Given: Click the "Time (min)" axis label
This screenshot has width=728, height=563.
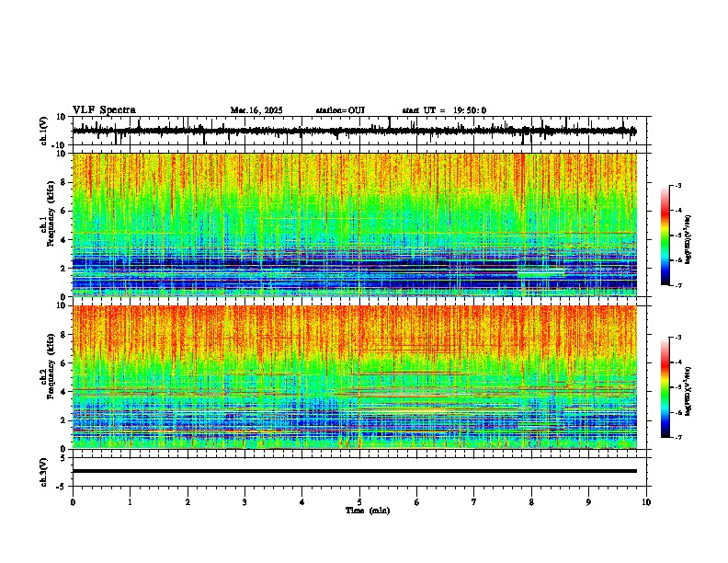Looking at the screenshot, I should click(x=368, y=511).
